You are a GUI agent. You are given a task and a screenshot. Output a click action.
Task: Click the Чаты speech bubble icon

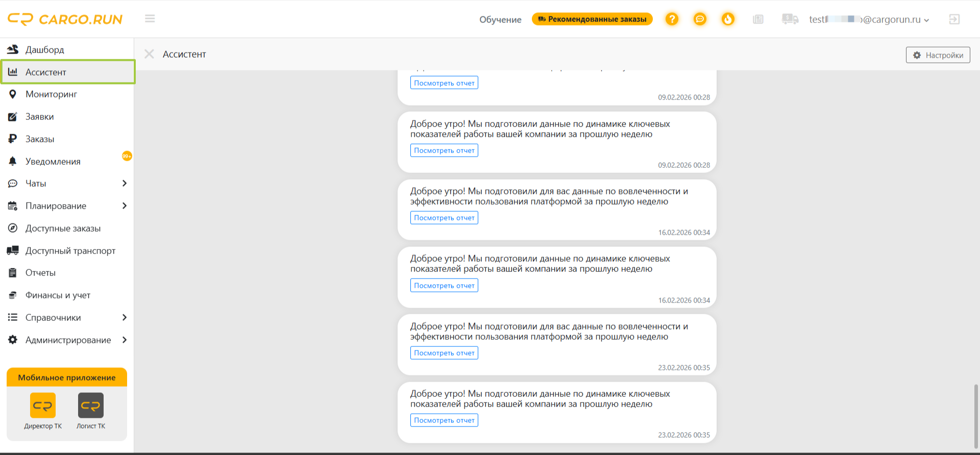(x=13, y=183)
